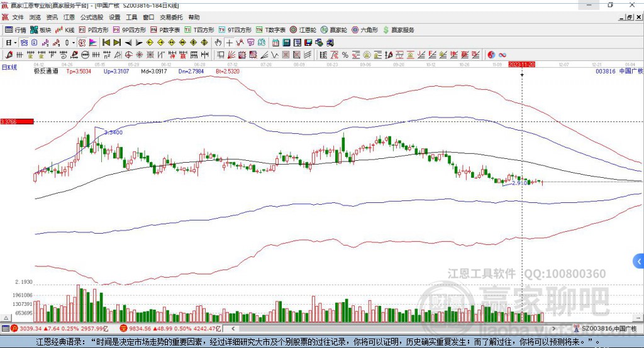Click the red 3.3766 price tag
Screen dimensions: 644x348
click(17, 121)
